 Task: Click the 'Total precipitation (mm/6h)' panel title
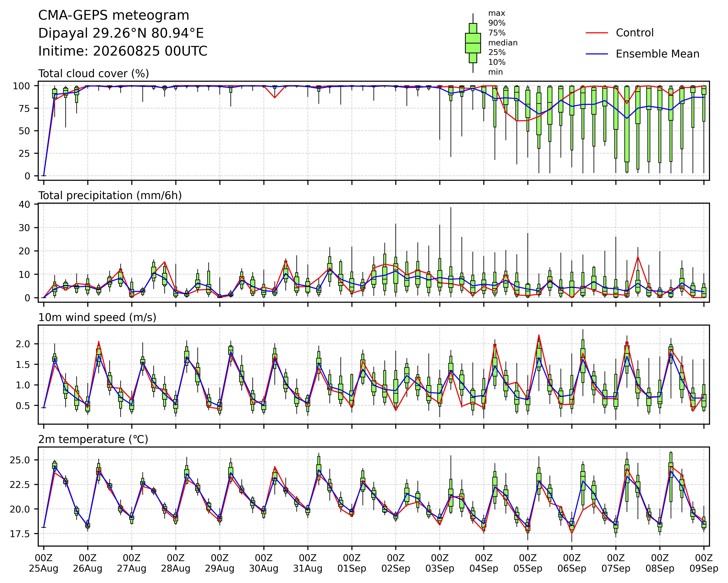110,196
